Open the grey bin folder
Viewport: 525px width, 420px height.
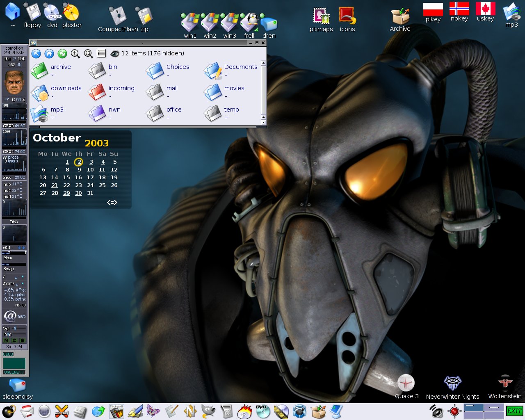pyautogui.click(x=97, y=71)
